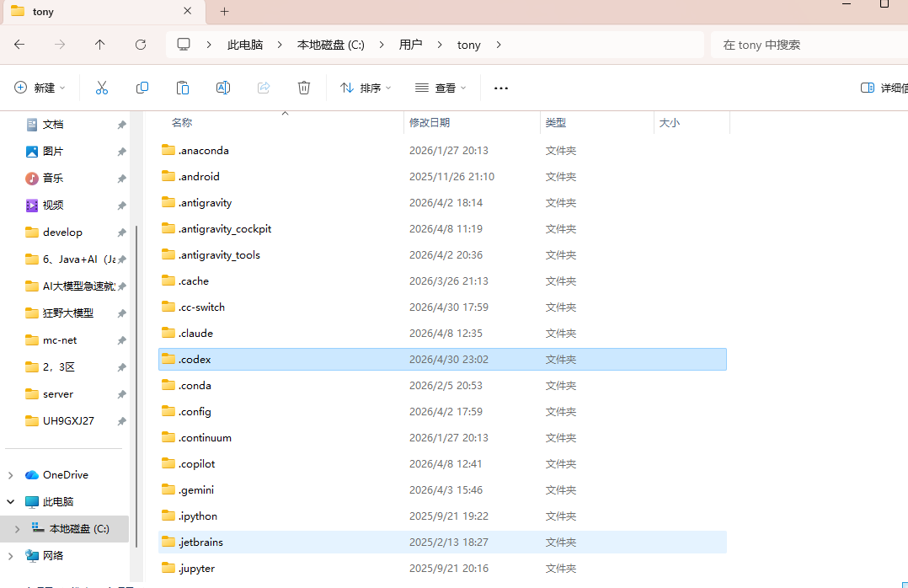Sort by 名称 column header
908x588 pixels.
(182, 123)
